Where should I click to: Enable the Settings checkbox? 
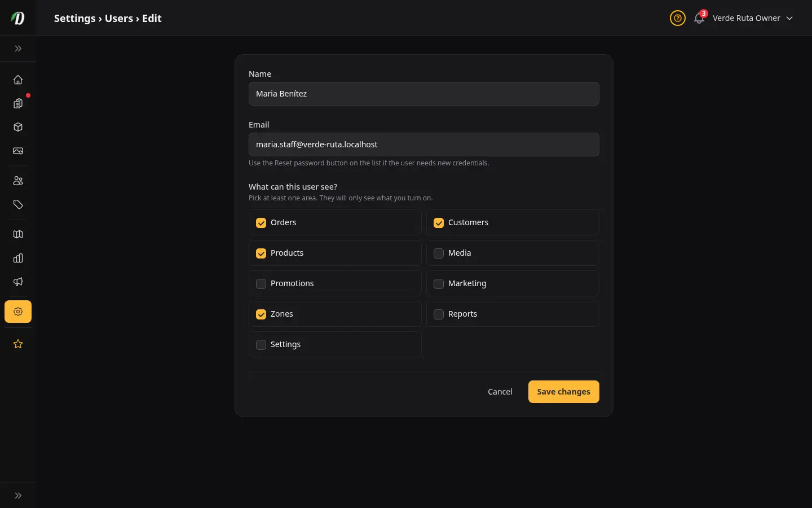click(261, 345)
